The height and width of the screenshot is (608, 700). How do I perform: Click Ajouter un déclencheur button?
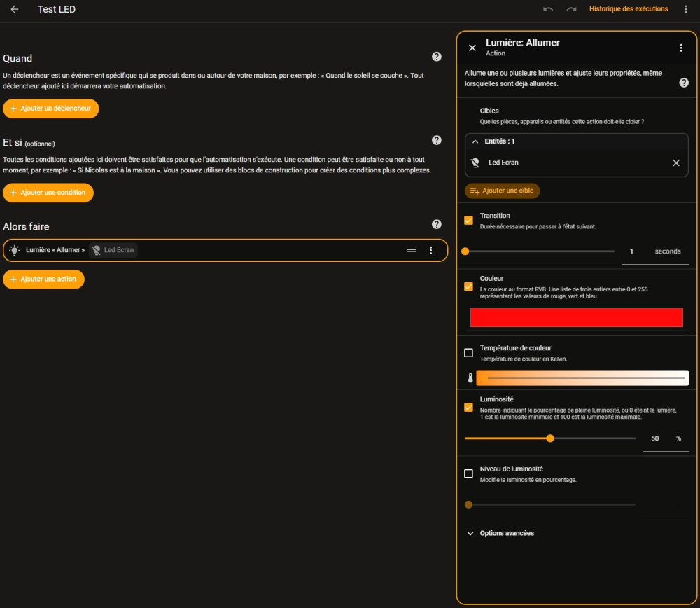click(51, 109)
